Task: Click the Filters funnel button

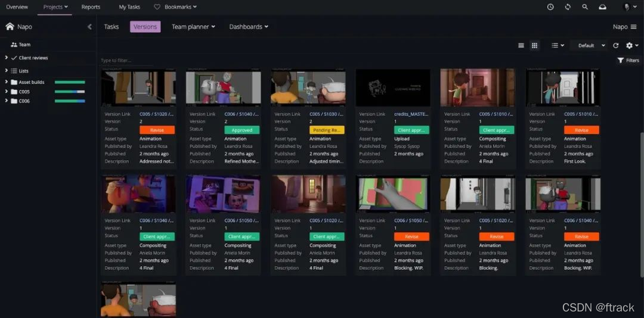Action: click(x=628, y=60)
